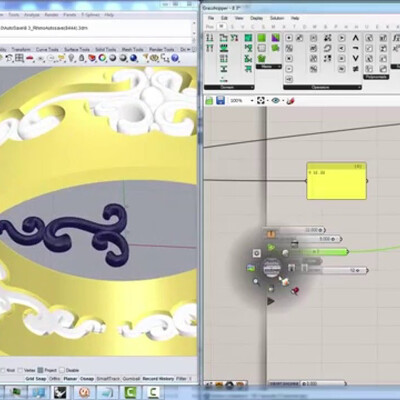Expand the Polynomials panel bar in Grasshopper
400x400 pixels.
click(x=376, y=77)
